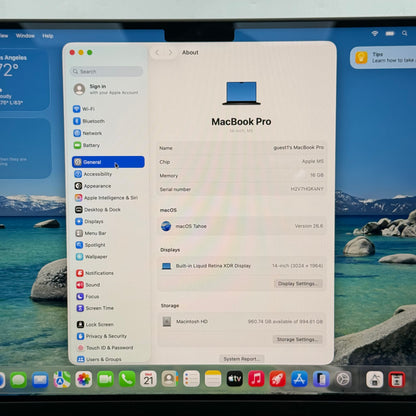The width and height of the screenshot is (416, 416).
Task: Open Focus settings
Action: click(x=88, y=296)
